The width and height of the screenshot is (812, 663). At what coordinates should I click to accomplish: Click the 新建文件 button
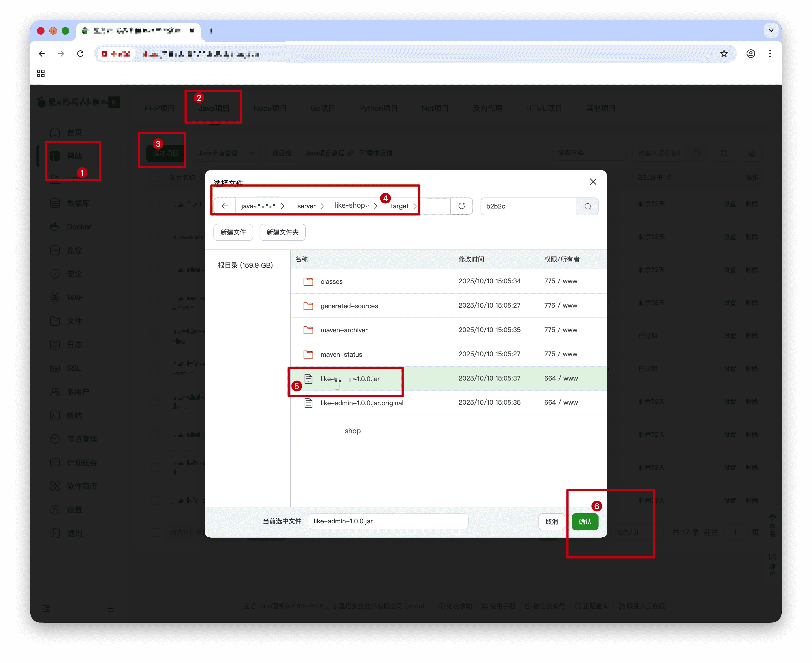tap(233, 232)
